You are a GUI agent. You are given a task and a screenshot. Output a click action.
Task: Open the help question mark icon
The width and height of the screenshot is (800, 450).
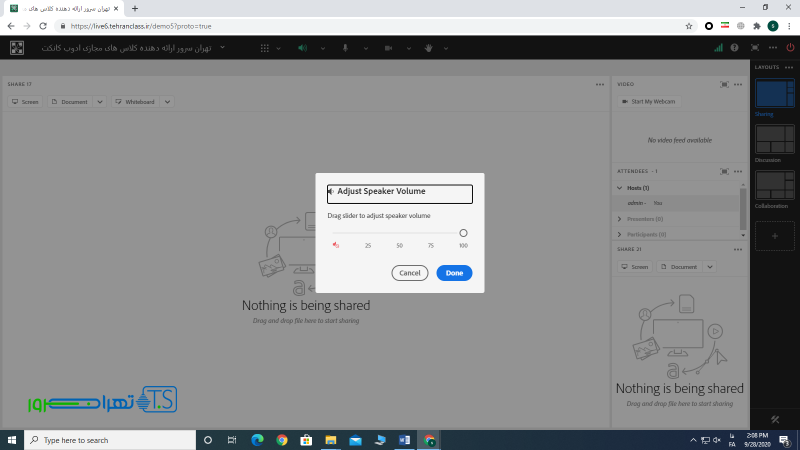coord(735,47)
